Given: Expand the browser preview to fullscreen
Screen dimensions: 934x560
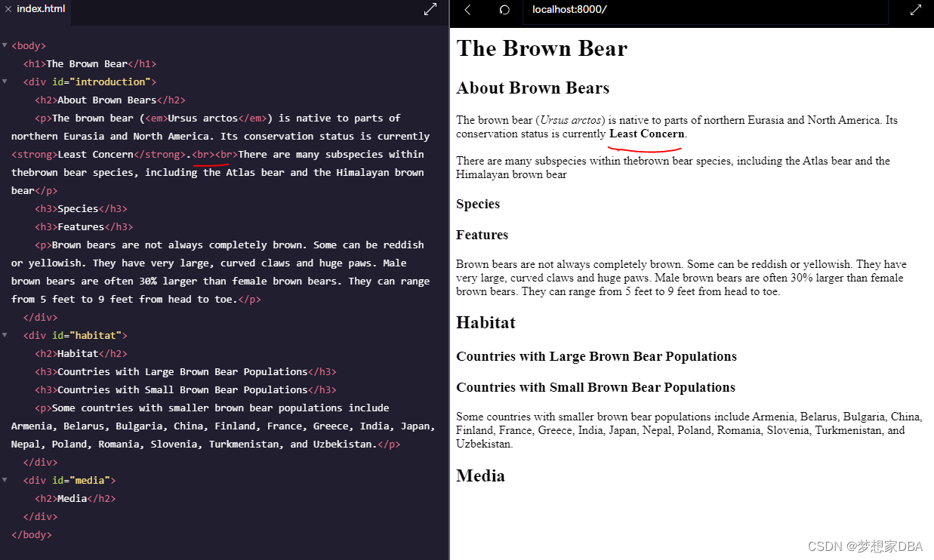Looking at the screenshot, I should click(916, 10).
